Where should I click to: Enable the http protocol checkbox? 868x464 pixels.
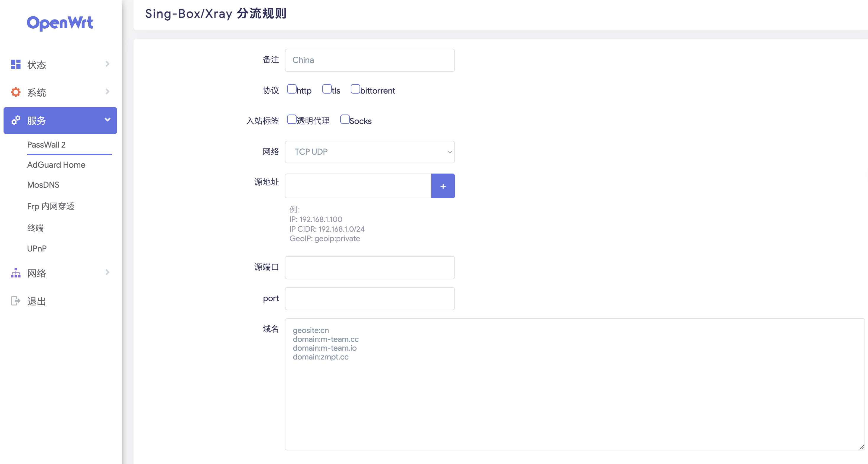click(292, 89)
